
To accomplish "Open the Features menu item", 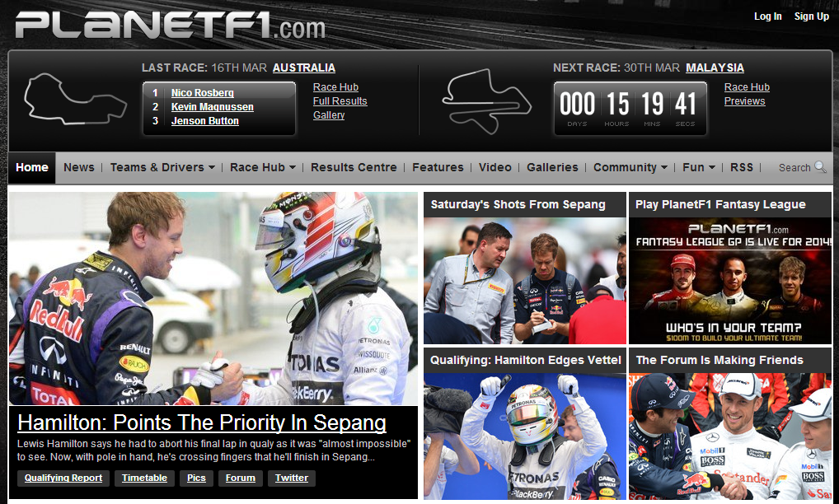I will coord(438,167).
